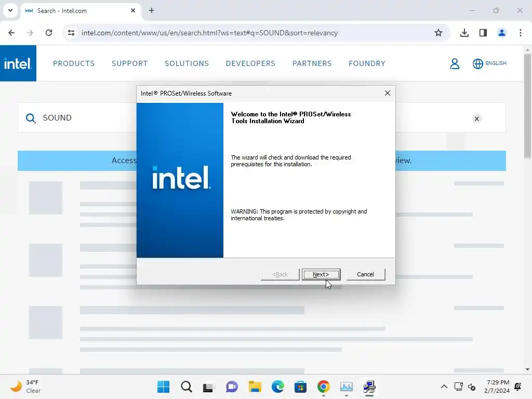This screenshot has width=532, height=399.
Task: Open the FOUNDRY menu
Action: pyautogui.click(x=367, y=63)
